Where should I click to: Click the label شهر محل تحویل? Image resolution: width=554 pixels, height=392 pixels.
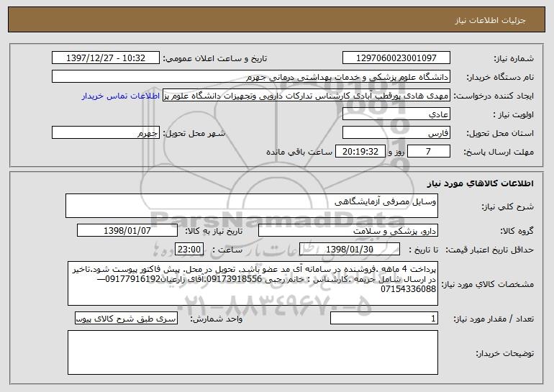(194, 133)
